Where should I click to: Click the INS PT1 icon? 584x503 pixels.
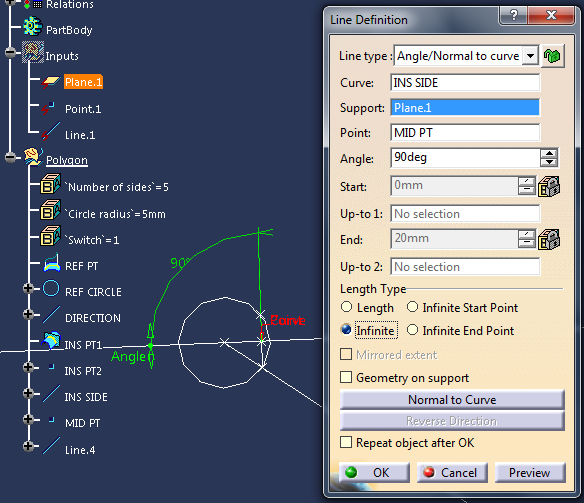[x=51, y=341]
